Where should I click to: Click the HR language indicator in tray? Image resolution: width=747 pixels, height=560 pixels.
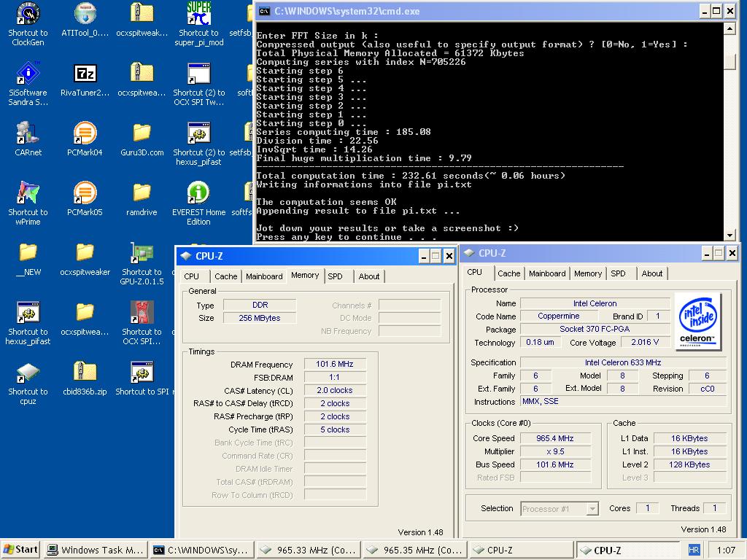point(694,550)
